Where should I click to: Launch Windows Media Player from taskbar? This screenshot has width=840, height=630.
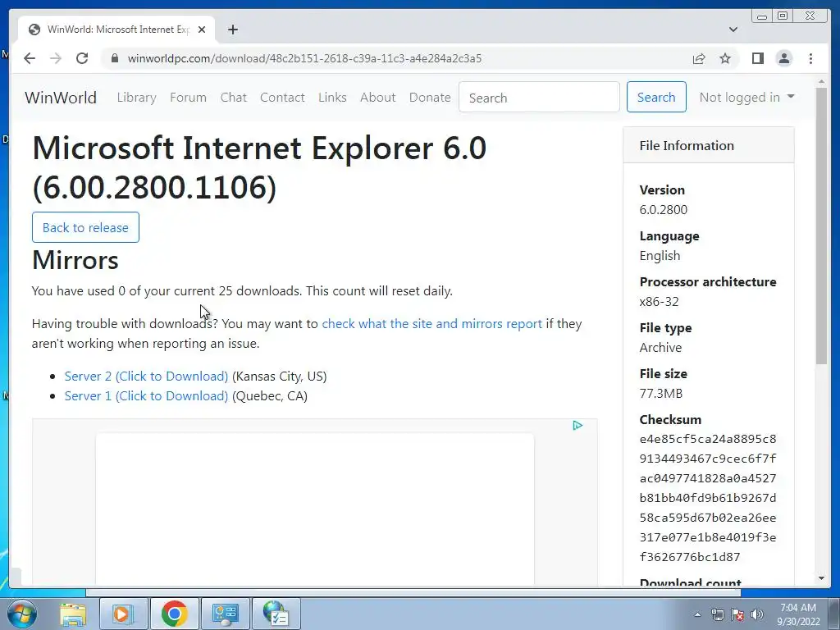point(123,614)
